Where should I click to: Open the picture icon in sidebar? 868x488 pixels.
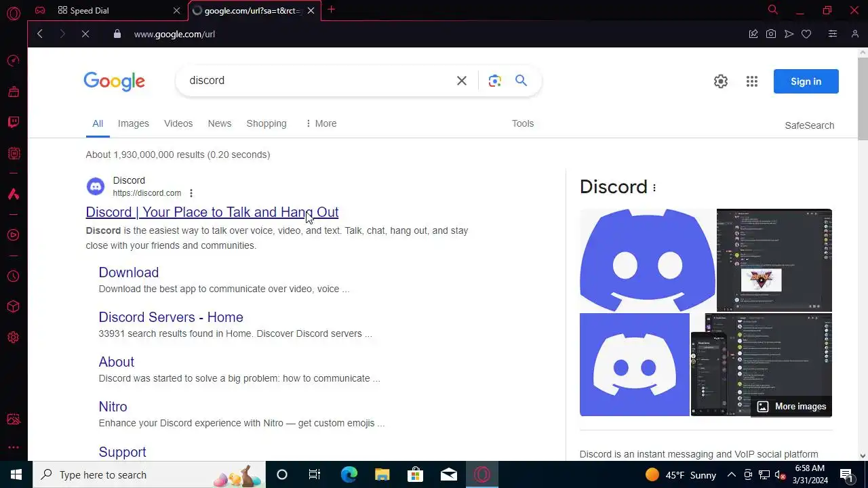coord(14,420)
